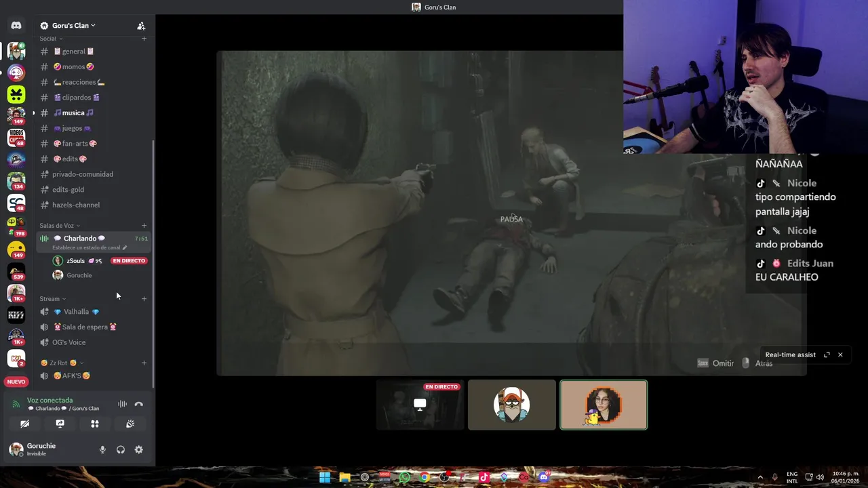Click the share screen icon in voice panel
The width and height of the screenshot is (868, 488).
click(x=60, y=424)
